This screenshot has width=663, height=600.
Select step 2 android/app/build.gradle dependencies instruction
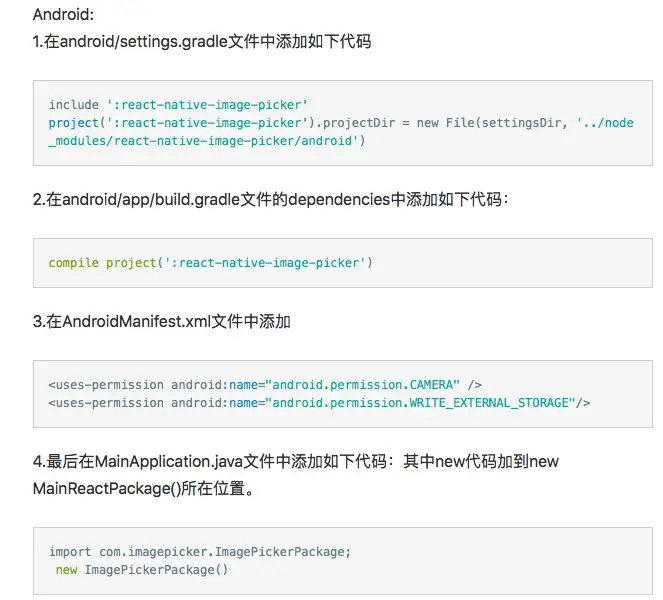tap(271, 199)
